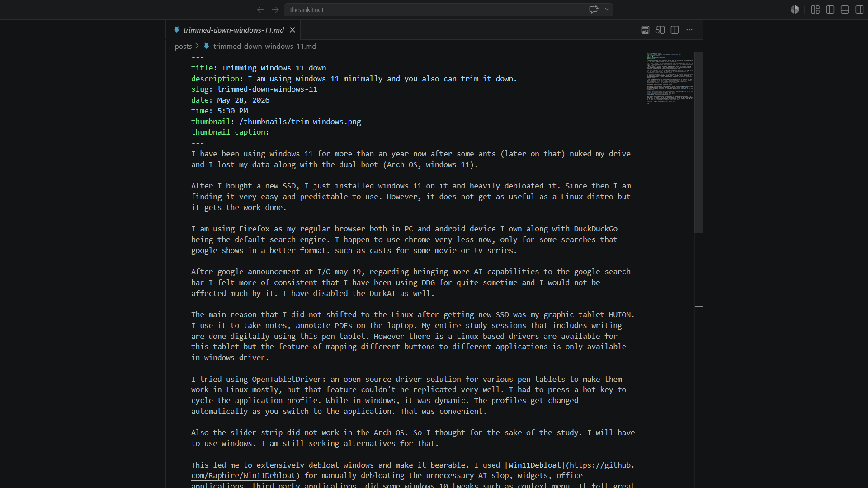Click the word HUION in paragraph

(x=620, y=314)
